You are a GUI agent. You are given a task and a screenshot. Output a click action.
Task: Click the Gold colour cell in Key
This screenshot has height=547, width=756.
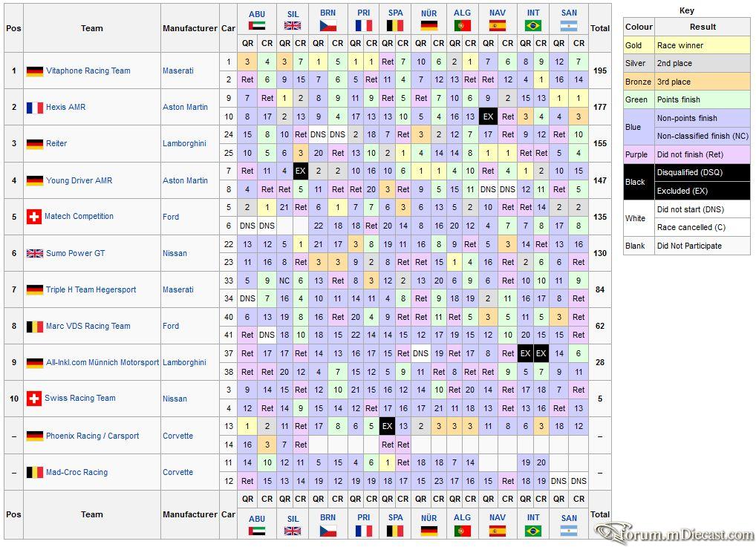coord(639,45)
